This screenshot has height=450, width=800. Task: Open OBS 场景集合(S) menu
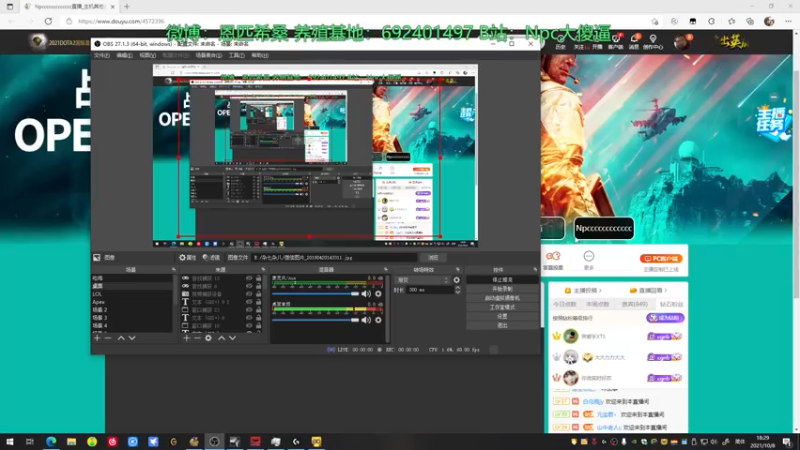coord(209,55)
